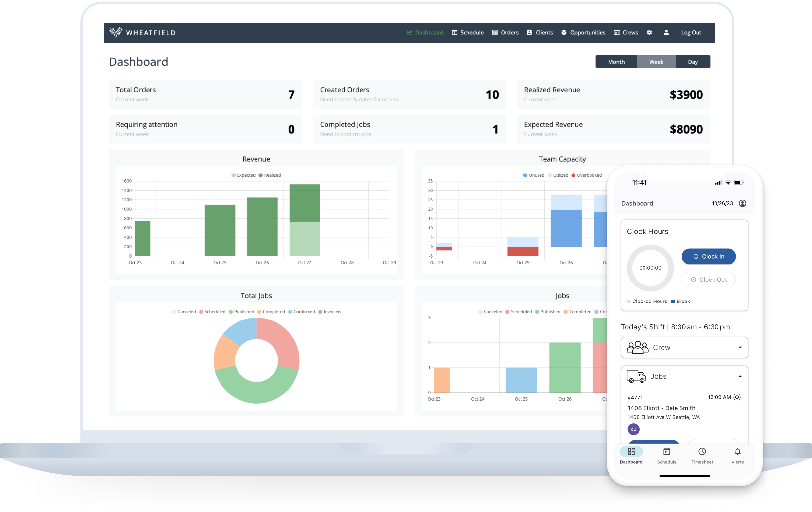812x512 pixels.
Task: Expand the Crew dropdown on phone
Action: [684, 347]
